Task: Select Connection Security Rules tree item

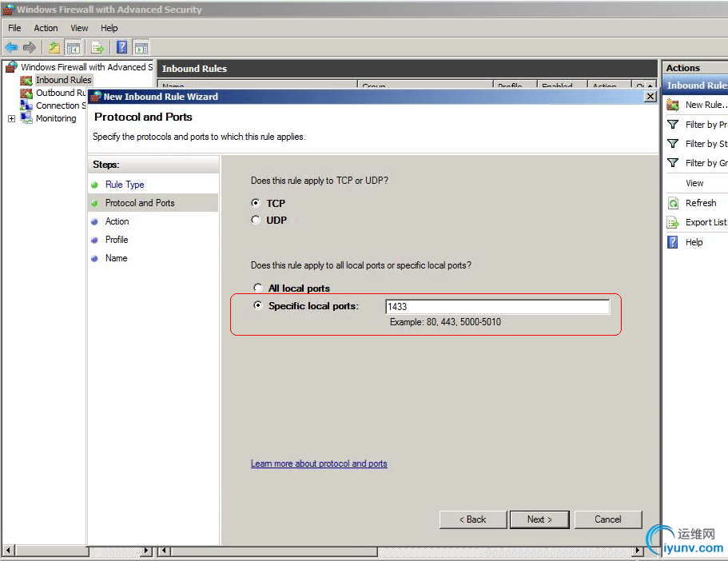Action: (61, 105)
